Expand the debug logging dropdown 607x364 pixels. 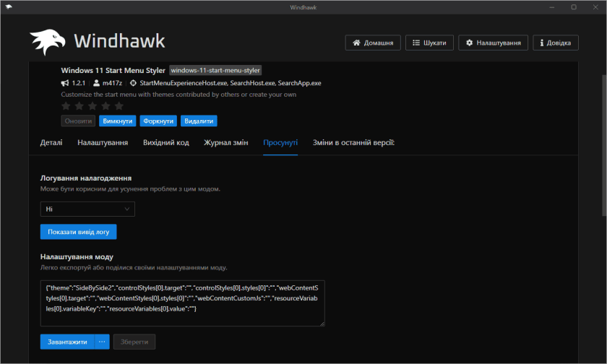click(x=87, y=209)
